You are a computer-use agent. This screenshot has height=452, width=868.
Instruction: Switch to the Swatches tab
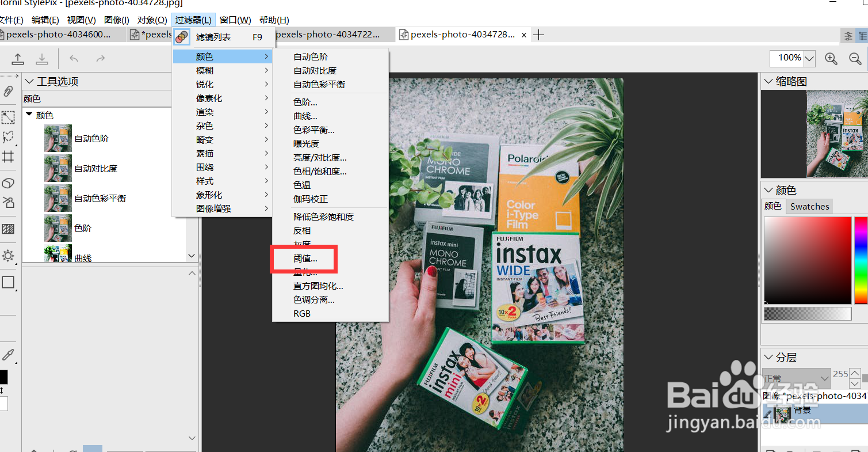[x=809, y=206]
